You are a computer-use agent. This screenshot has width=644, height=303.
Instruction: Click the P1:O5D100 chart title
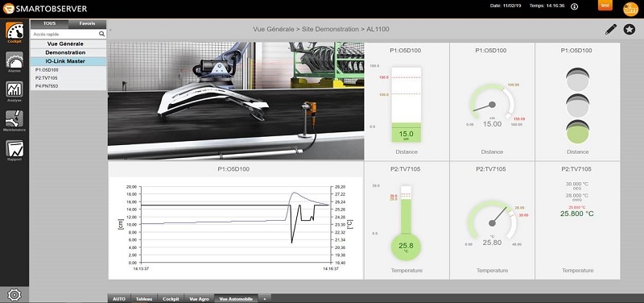[x=233, y=169]
